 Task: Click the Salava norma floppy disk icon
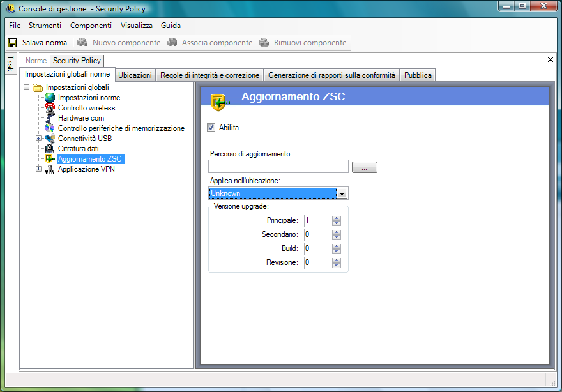12,43
